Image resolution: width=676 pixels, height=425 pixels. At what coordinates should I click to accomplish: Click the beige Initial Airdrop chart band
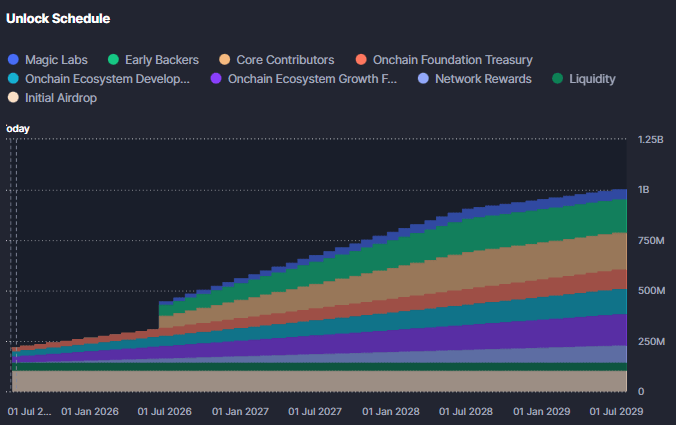pyautogui.click(x=300, y=381)
